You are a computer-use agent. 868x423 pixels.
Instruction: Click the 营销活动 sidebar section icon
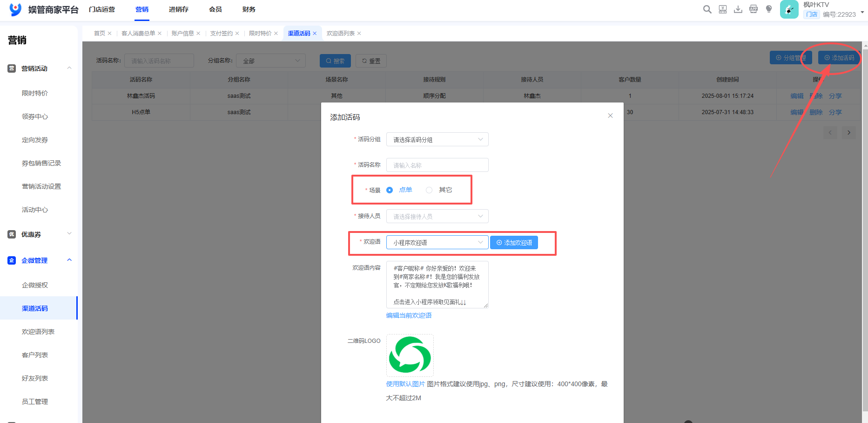tap(12, 68)
